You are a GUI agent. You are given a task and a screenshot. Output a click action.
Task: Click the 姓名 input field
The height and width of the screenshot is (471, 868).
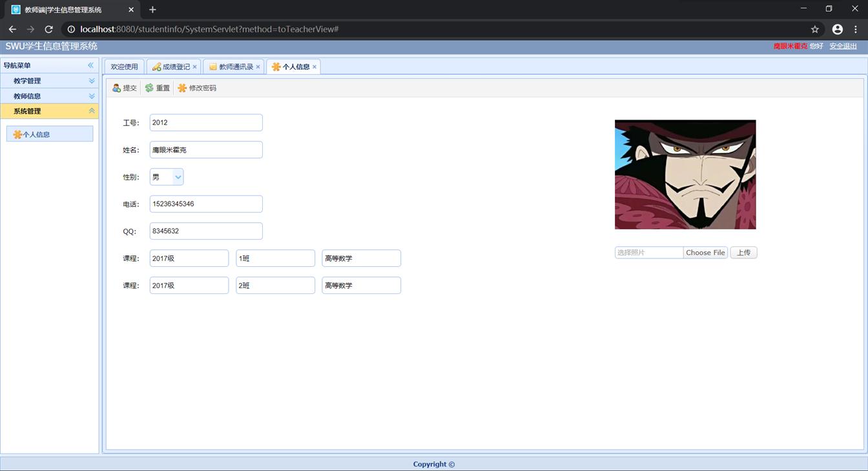coord(206,150)
